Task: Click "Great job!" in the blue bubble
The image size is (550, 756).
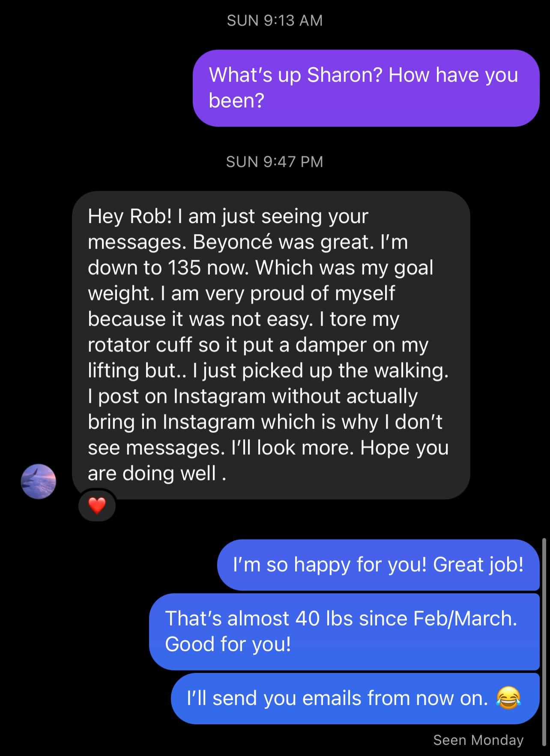Action: point(478,565)
